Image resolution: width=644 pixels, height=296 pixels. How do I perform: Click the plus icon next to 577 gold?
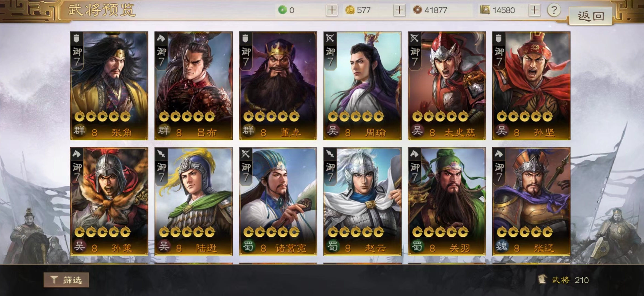click(x=399, y=10)
